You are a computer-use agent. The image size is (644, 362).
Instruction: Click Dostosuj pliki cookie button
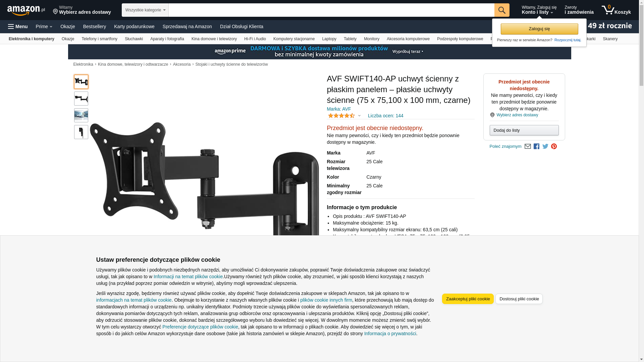coord(519,299)
